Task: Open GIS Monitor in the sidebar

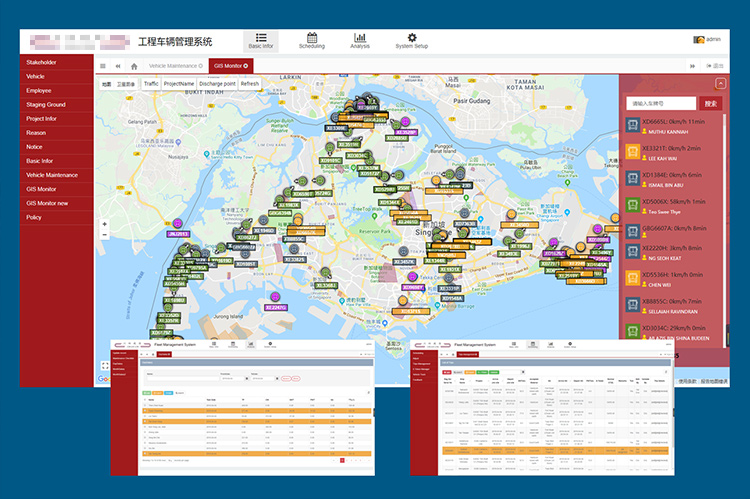Action: click(x=56, y=189)
